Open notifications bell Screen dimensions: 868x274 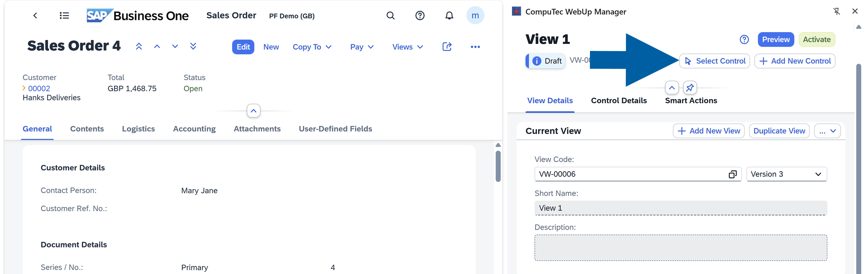point(449,15)
